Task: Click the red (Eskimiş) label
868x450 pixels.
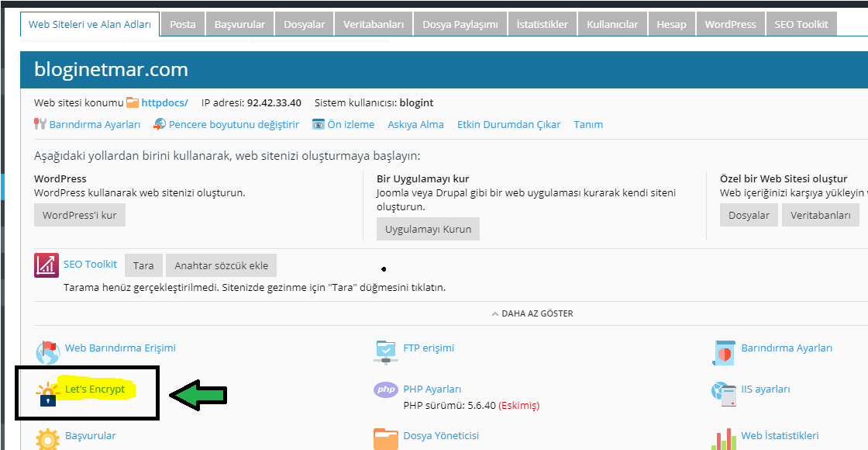Action: click(518, 406)
